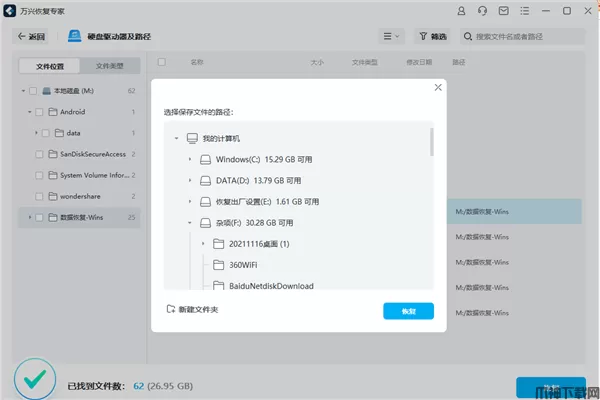
Task: Click the 360WiFi folder icon
Action: coord(218,265)
